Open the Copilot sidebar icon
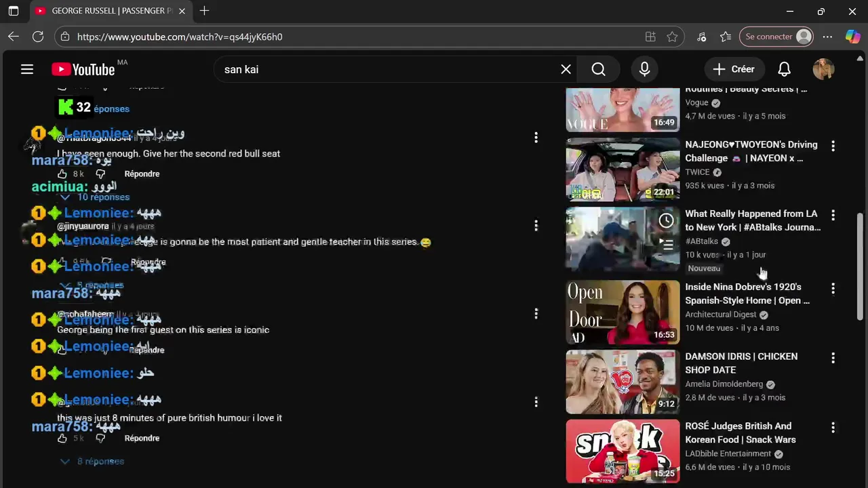The width and height of the screenshot is (868, 488). (852, 37)
